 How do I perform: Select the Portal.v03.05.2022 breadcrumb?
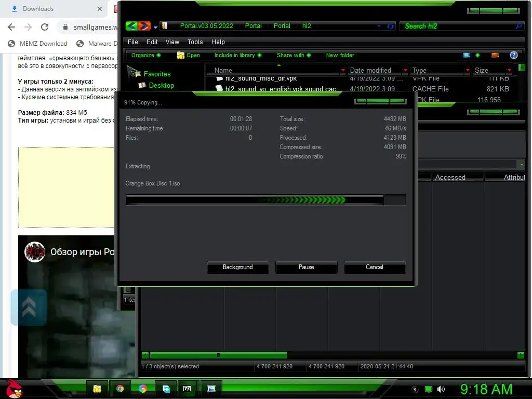[207, 26]
